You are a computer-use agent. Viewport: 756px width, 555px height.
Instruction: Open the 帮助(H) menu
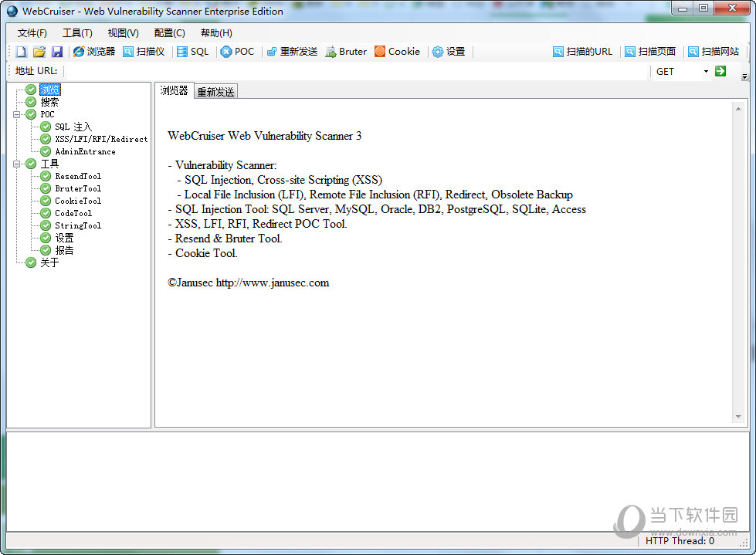pos(216,32)
